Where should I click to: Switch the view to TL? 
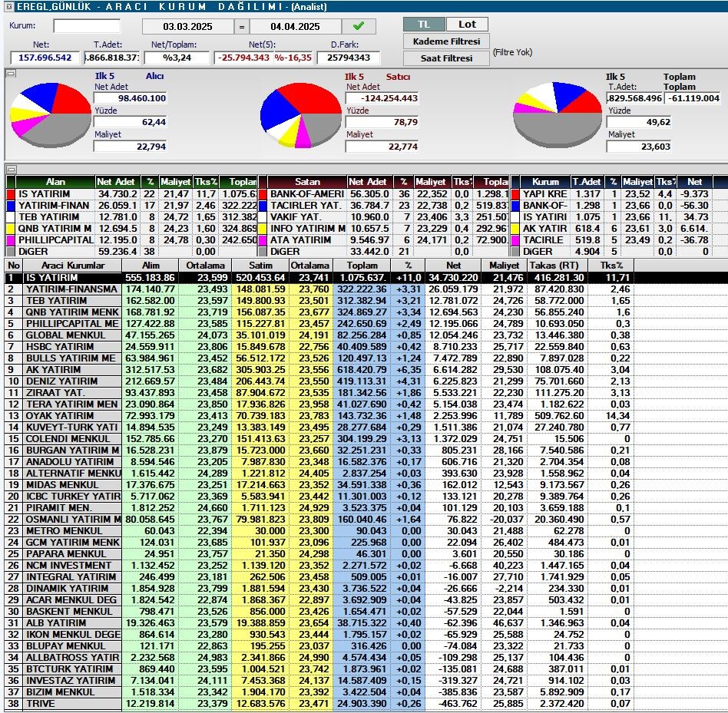[x=423, y=24]
